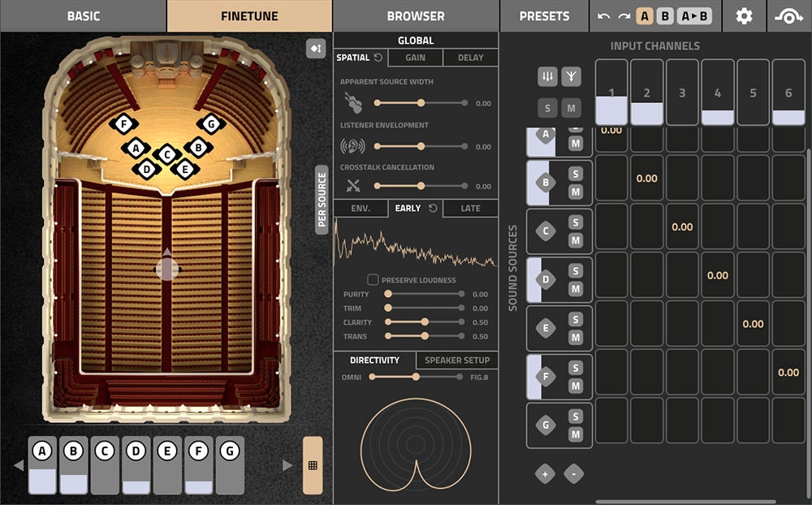Select sound source G diamond in matrix

coord(546,425)
